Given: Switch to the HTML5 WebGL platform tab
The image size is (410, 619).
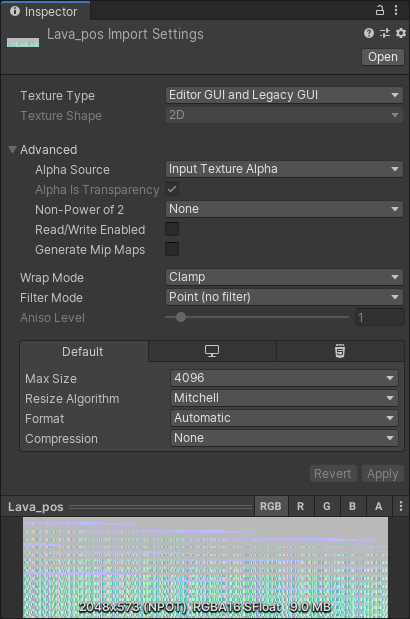Looking at the screenshot, I should point(340,351).
